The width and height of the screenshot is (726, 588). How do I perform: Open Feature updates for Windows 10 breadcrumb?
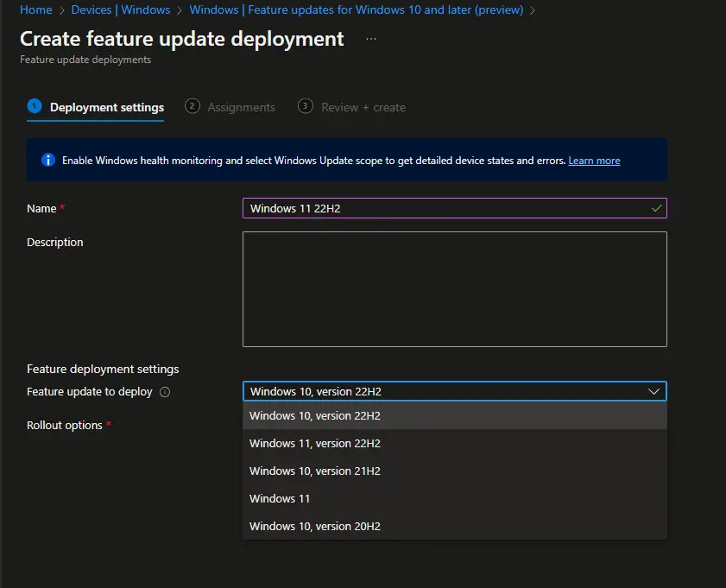[x=356, y=9]
